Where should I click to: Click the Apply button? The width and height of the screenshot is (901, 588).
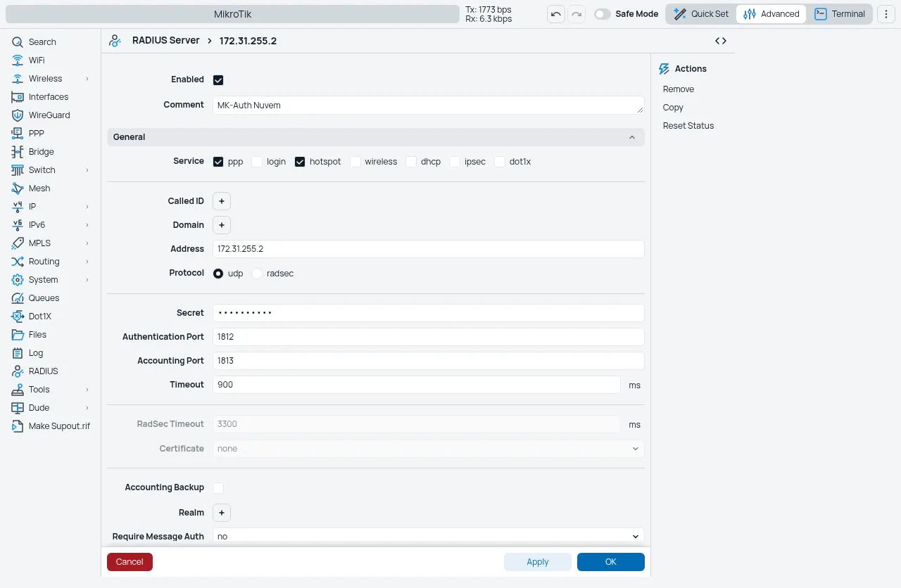point(538,562)
